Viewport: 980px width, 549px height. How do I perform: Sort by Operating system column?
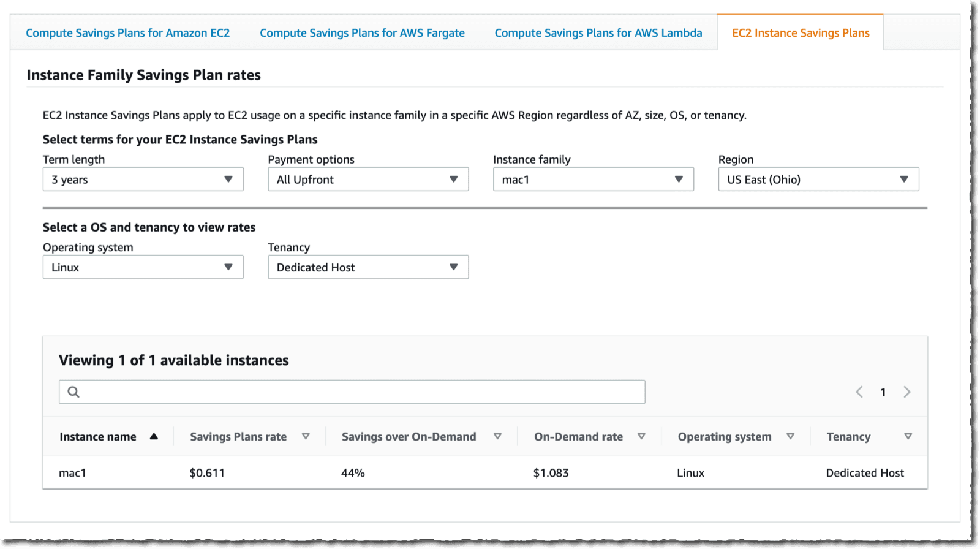pyautogui.click(x=736, y=437)
